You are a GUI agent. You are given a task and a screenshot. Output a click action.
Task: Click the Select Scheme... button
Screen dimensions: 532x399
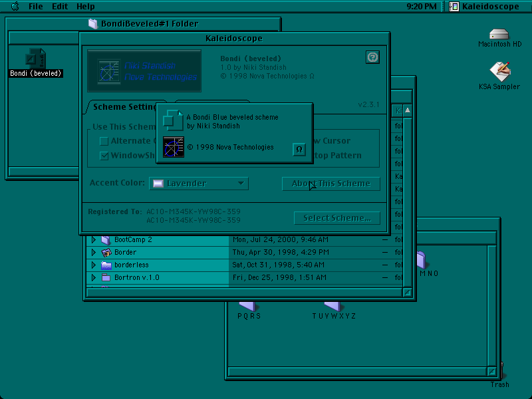click(337, 218)
